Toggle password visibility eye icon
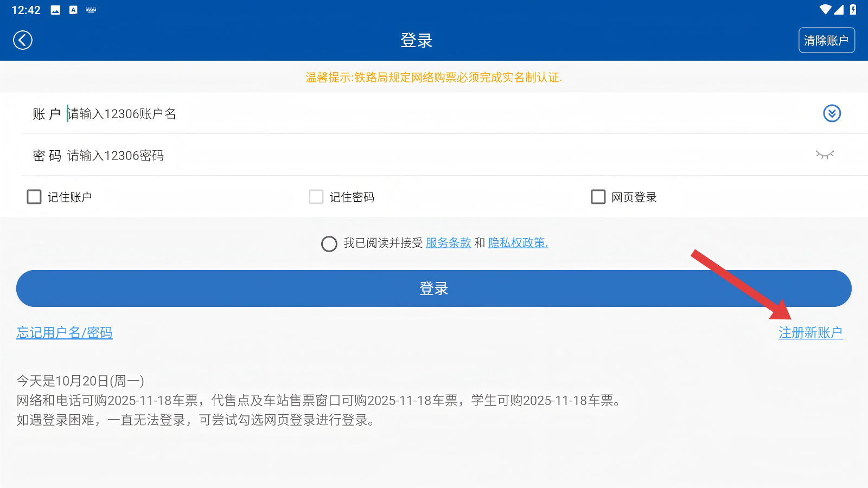The height and width of the screenshot is (488, 868). (x=825, y=155)
